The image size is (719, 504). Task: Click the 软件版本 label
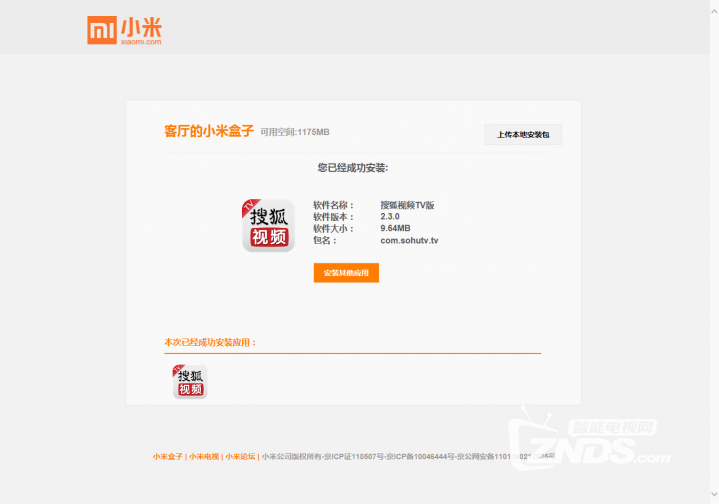(333, 216)
